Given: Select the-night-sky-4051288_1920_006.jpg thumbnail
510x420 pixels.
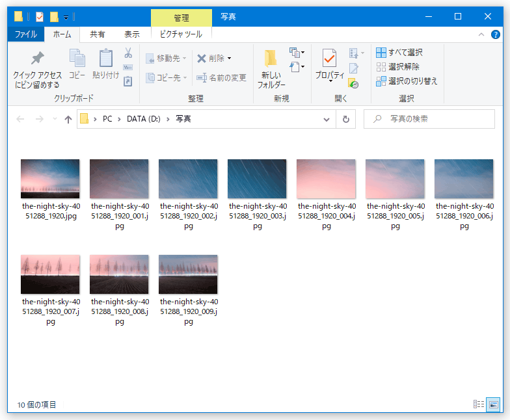Looking at the screenshot, I should pos(464,179).
